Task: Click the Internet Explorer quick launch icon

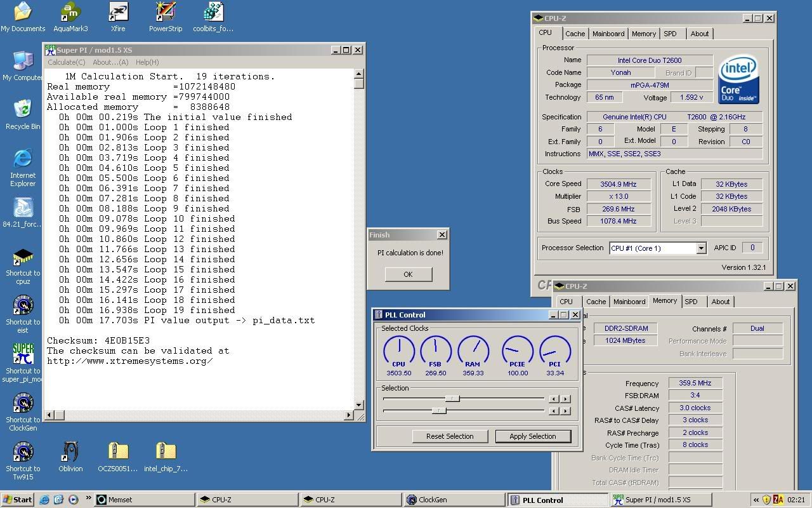Action: 44,500
